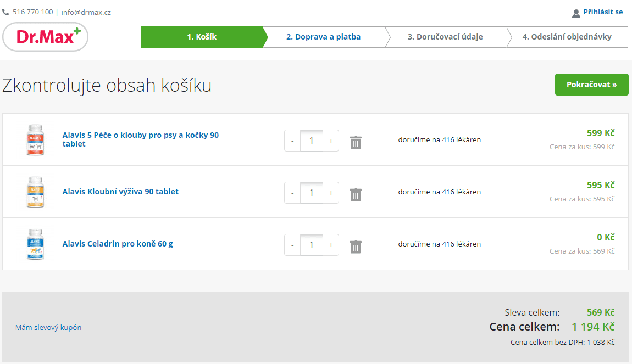Click delivery note in Alavis Celadrin row
This screenshot has width=632, height=364.
tap(439, 244)
